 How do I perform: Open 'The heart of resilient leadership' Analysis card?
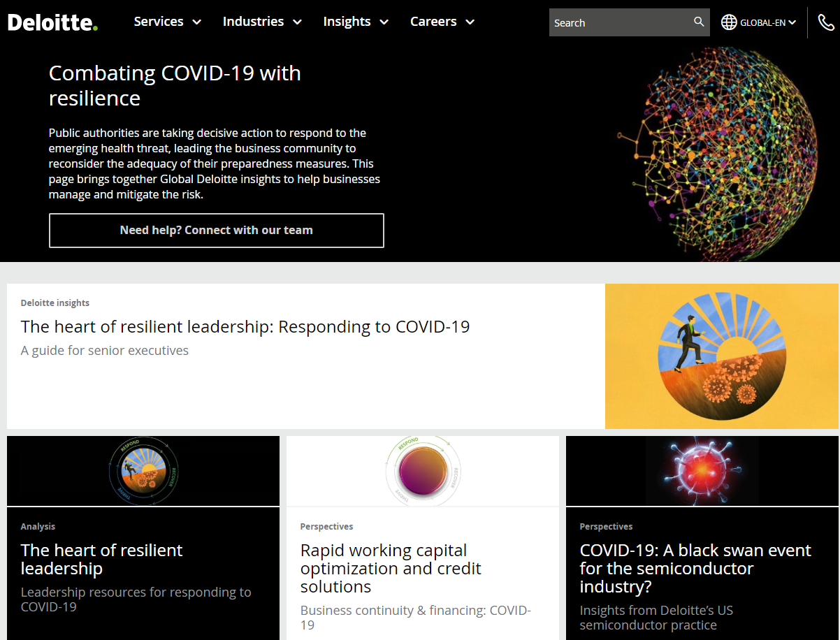(x=101, y=559)
